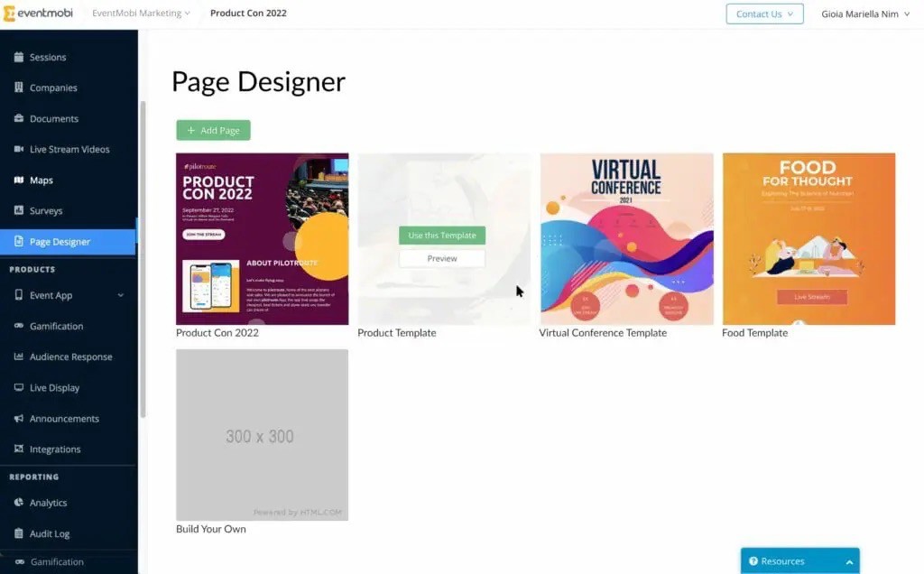Open the Contact Us dropdown

[764, 14]
